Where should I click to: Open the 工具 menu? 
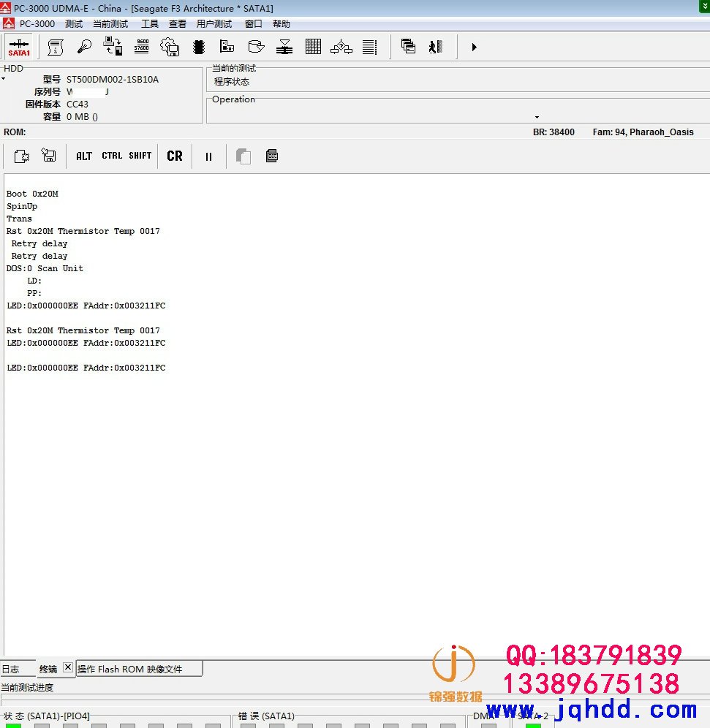150,23
